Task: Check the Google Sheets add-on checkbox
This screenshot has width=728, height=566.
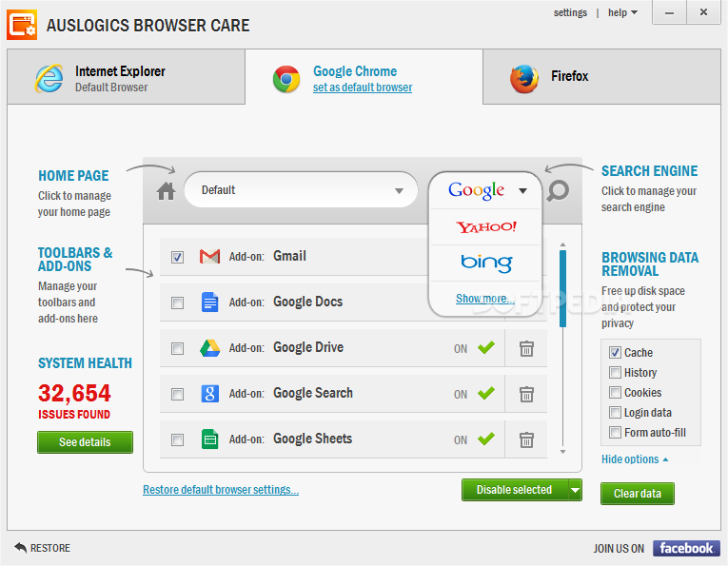Action: [177, 439]
